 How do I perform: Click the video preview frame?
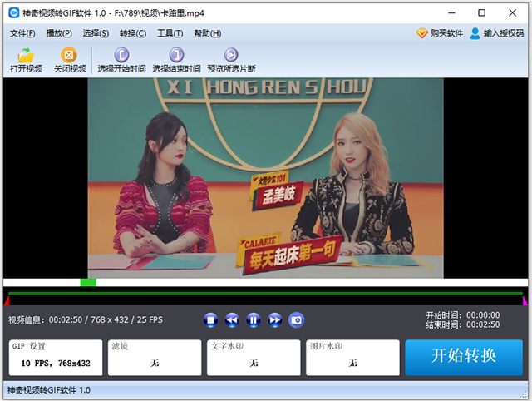click(x=266, y=178)
